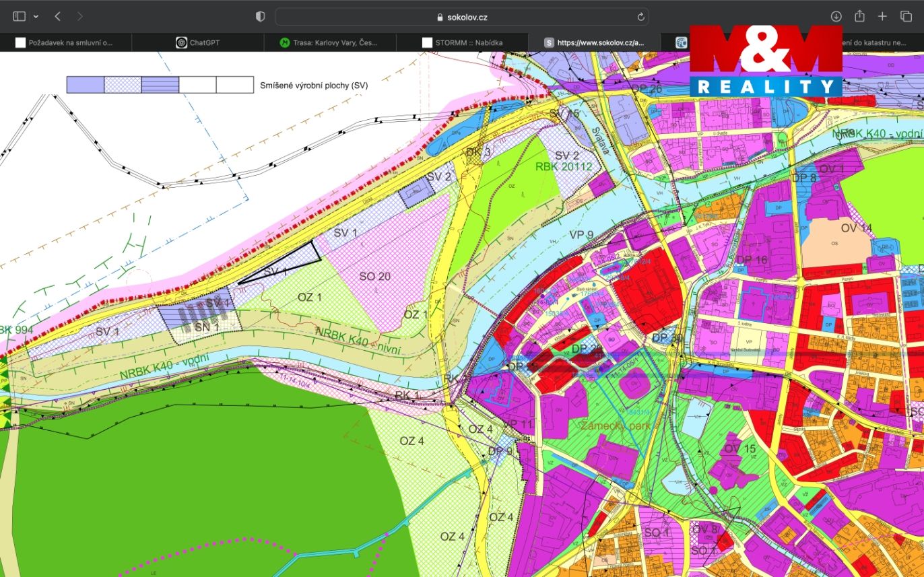Click the OV 14 map label
Image resolution: width=924 pixels, height=577 pixels.
857,228
